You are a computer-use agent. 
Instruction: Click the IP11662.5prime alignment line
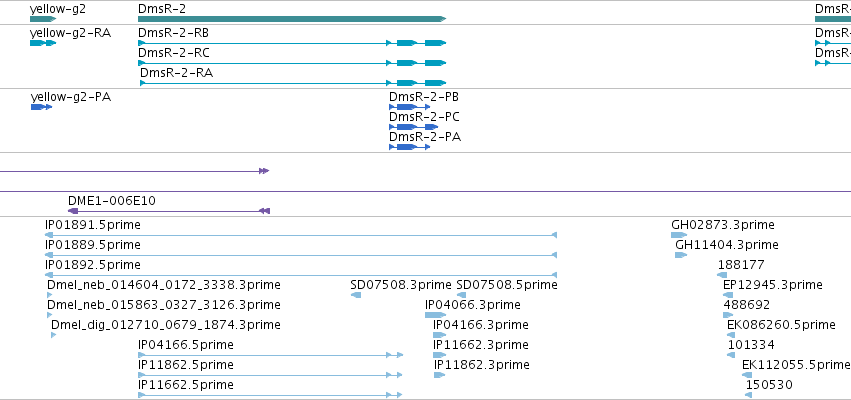tap(271, 395)
